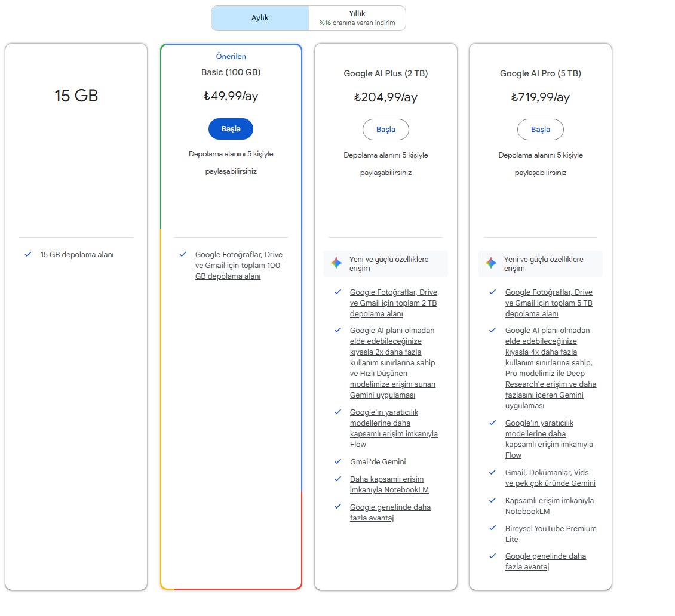Screen dimensions: 675x616
Task: Click Gemini sparkle icon in AI Plus card
Action: click(336, 263)
